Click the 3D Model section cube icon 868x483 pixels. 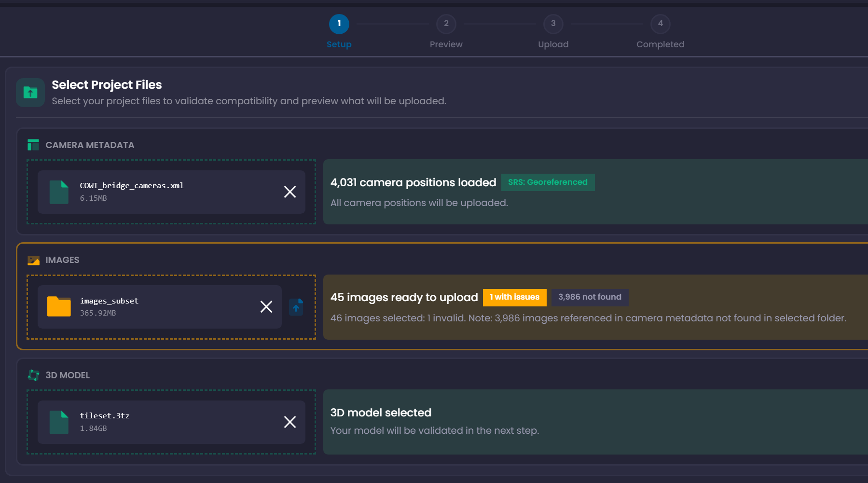point(33,375)
